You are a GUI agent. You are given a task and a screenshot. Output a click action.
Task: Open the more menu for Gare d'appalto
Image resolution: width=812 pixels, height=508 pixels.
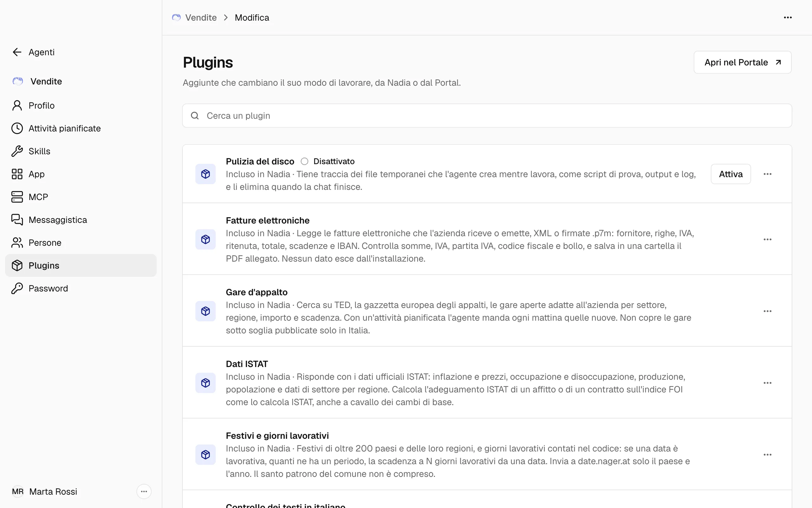click(x=767, y=311)
